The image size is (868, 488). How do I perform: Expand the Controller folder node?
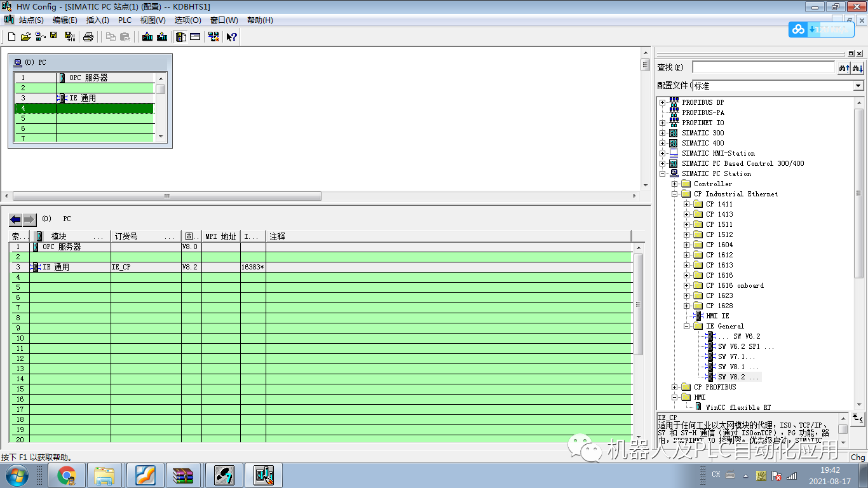[674, 184]
